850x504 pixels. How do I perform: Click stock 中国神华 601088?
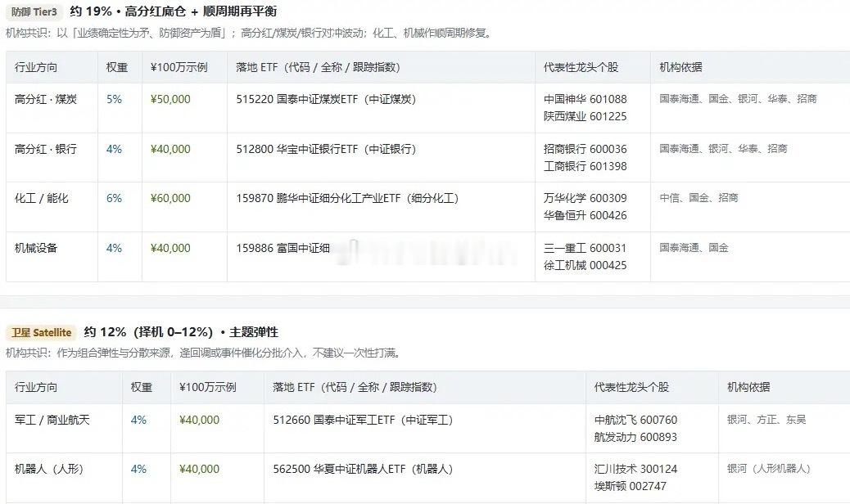coord(585,99)
